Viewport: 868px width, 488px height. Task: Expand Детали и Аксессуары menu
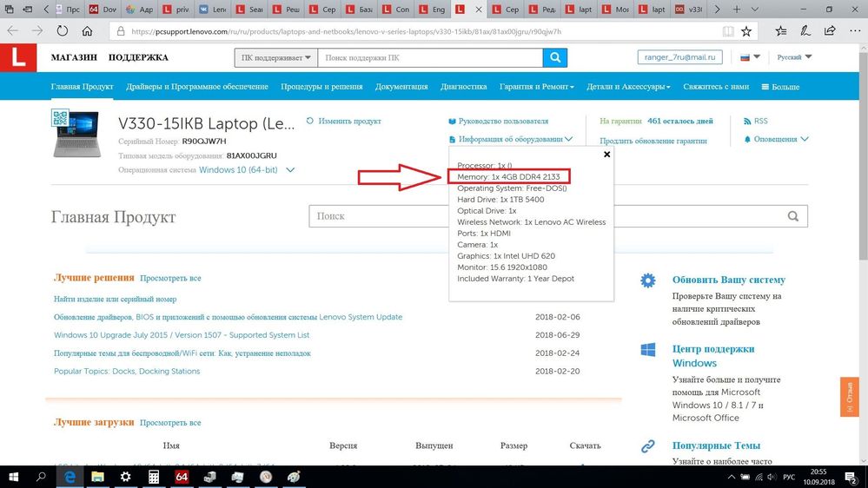click(x=628, y=87)
